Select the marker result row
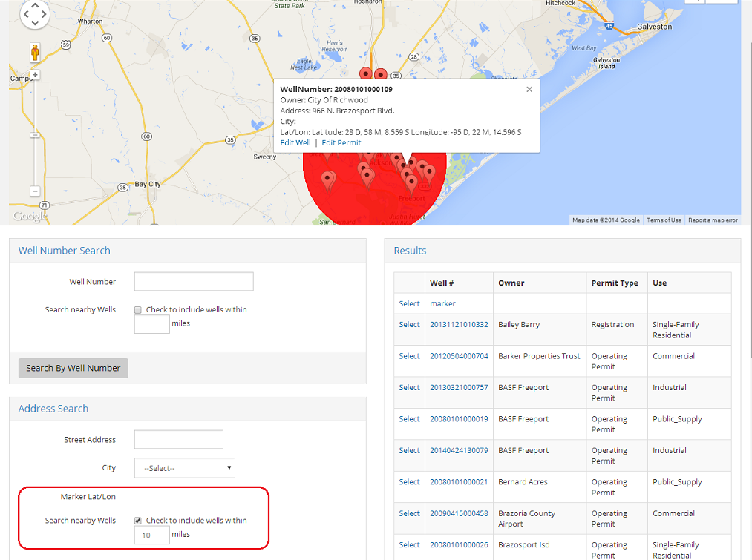 pos(409,303)
